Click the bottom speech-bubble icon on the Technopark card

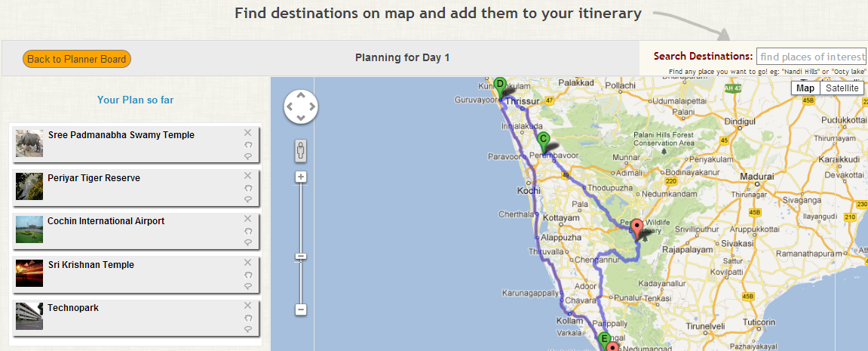click(248, 330)
